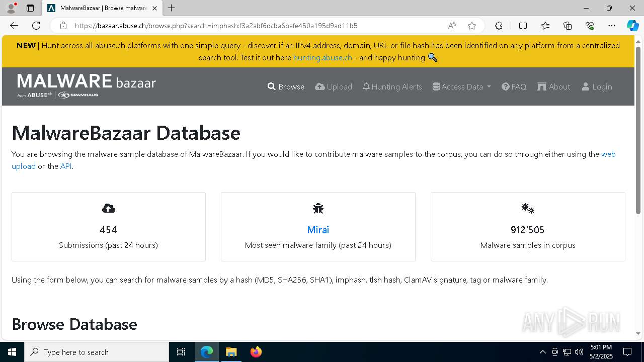This screenshot has width=644, height=362.
Task: Open the Login nav item
Action: click(597, 86)
